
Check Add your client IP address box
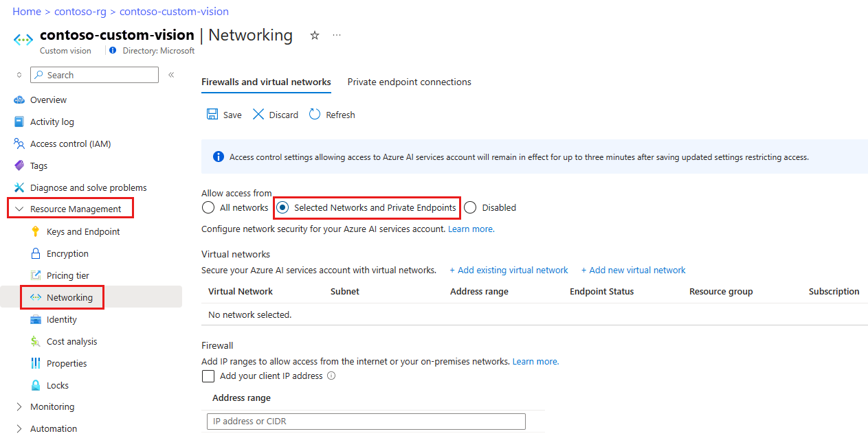[208, 376]
